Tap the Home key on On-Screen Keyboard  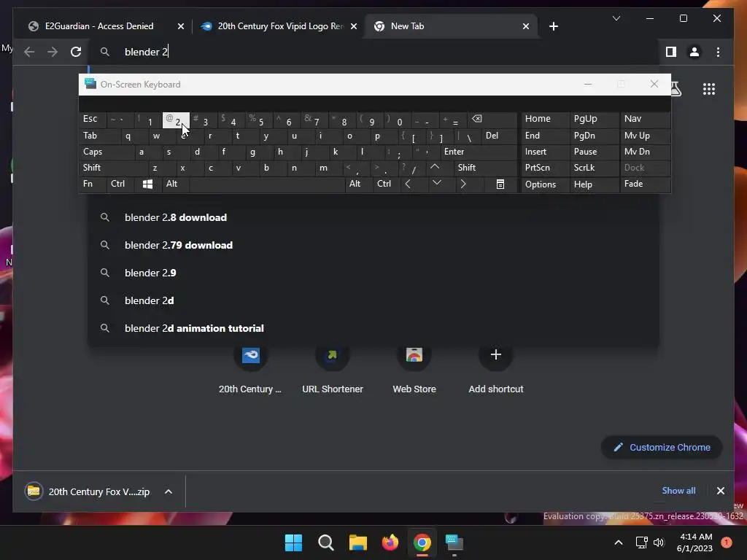[545, 119]
